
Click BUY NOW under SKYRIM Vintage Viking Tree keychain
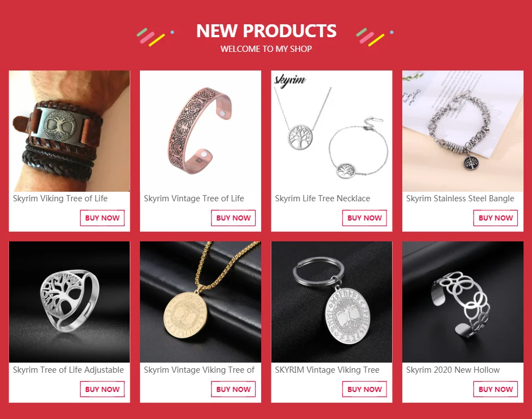(x=364, y=389)
